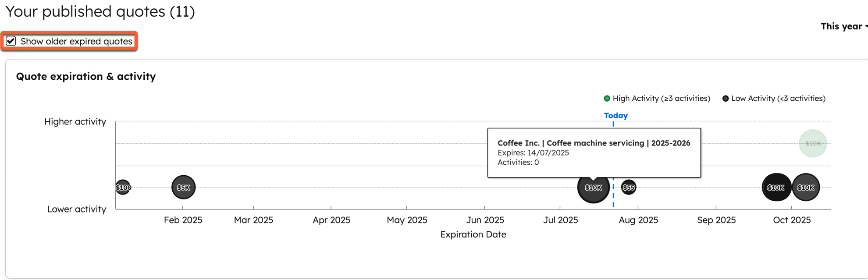This screenshot has height=280, width=868.
Task: Click the Quote expiration & activity heading
Action: [86, 76]
